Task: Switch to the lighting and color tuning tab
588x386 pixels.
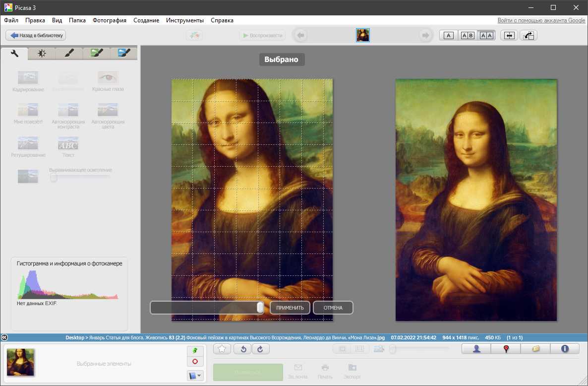Action: tap(42, 53)
